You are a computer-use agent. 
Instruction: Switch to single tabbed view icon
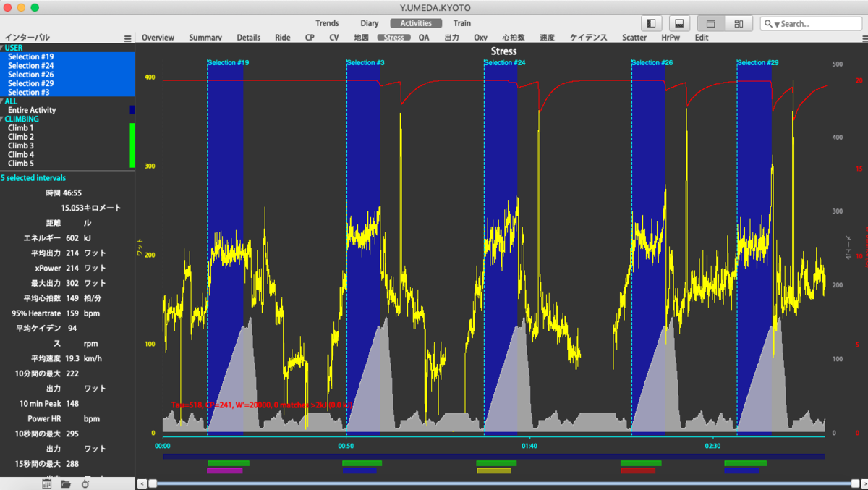711,24
